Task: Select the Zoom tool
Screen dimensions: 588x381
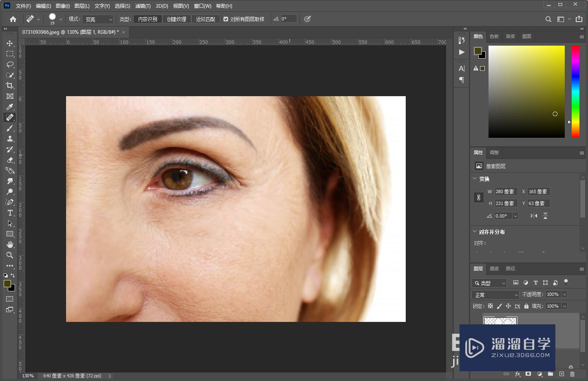Action: click(x=10, y=255)
